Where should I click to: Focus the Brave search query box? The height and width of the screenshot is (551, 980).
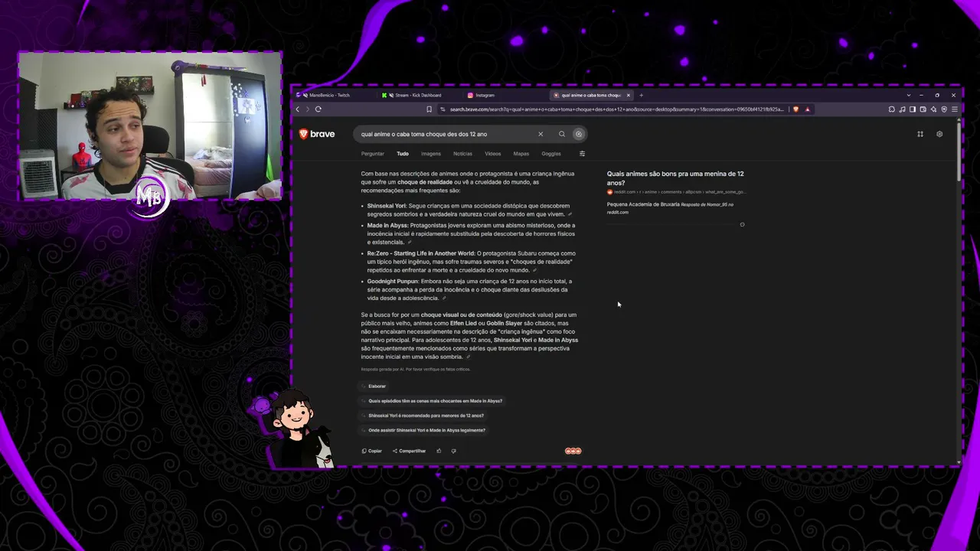pyautogui.click(x=447, y=134)
